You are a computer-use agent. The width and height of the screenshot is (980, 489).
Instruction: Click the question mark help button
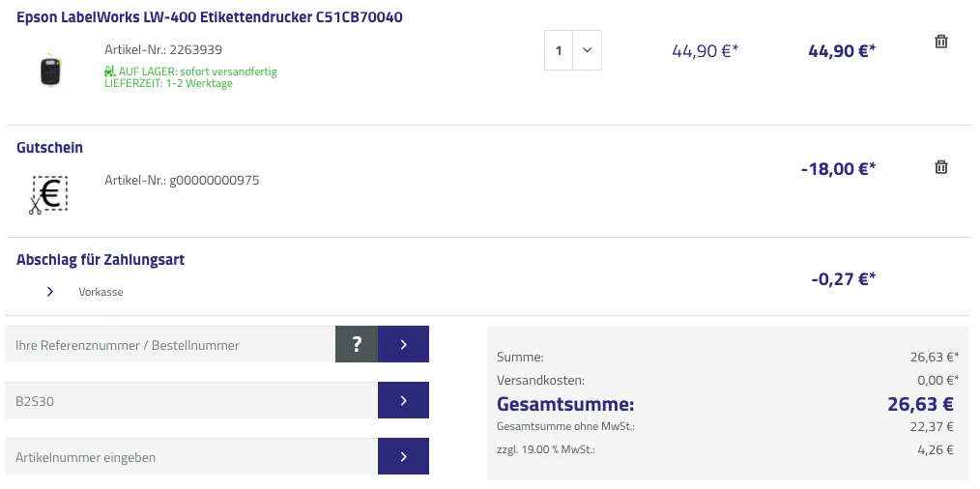coord(357,344)
